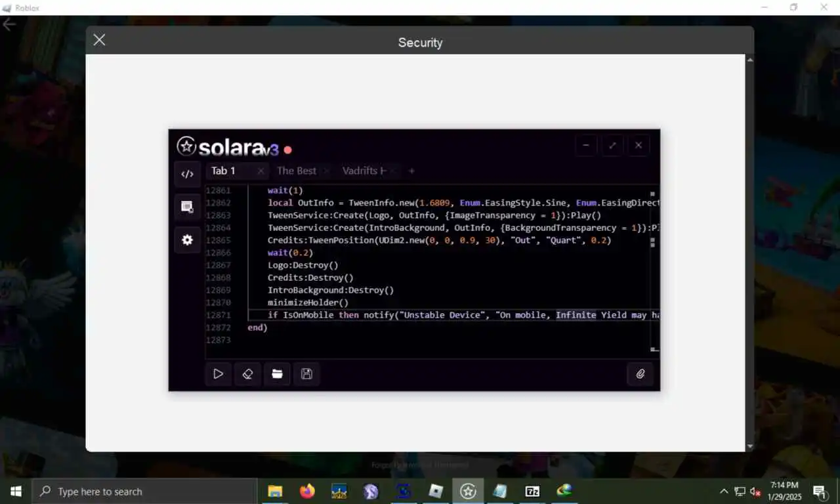Go back with the arrow at top left

(x=9, y=24)
